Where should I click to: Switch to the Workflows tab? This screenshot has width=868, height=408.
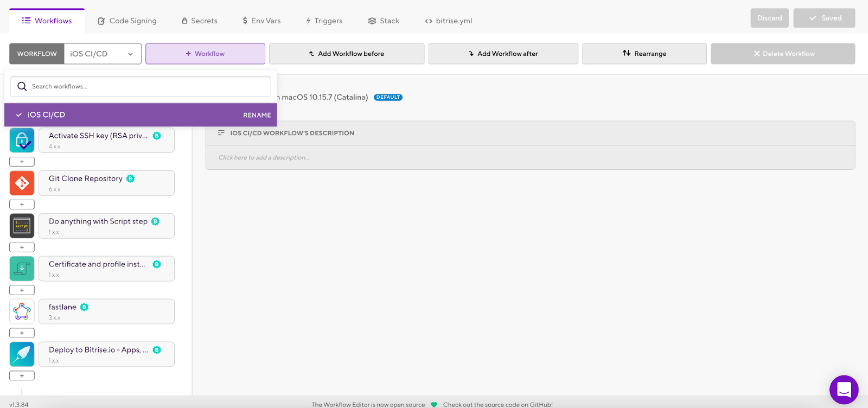pos(47,21)
